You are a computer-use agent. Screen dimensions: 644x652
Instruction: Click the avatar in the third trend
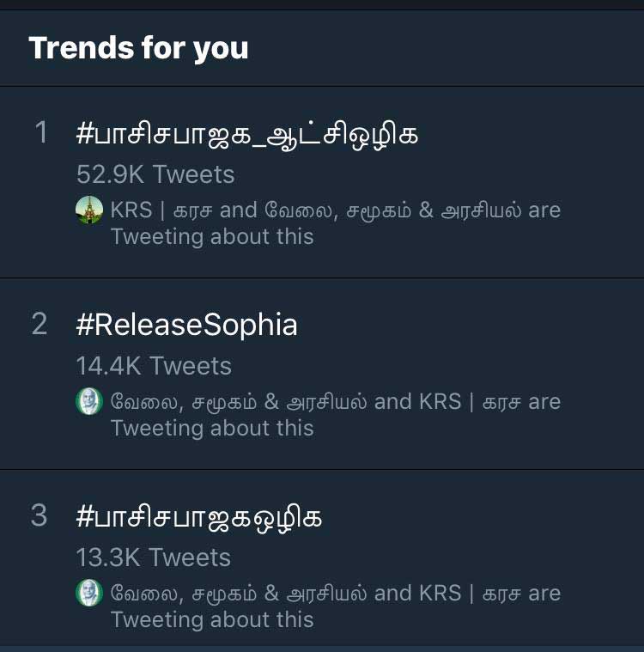coord(89,593)
